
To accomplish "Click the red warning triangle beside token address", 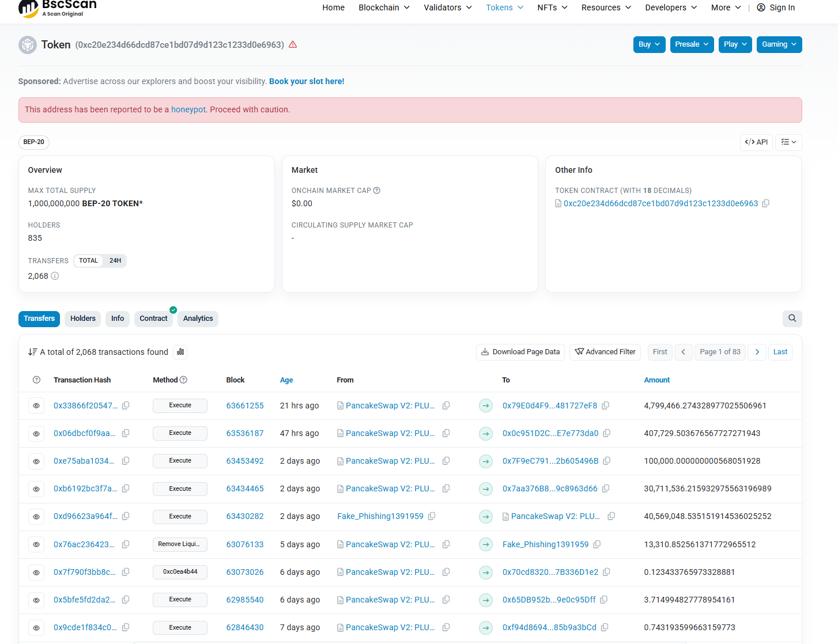I will 293,44.
